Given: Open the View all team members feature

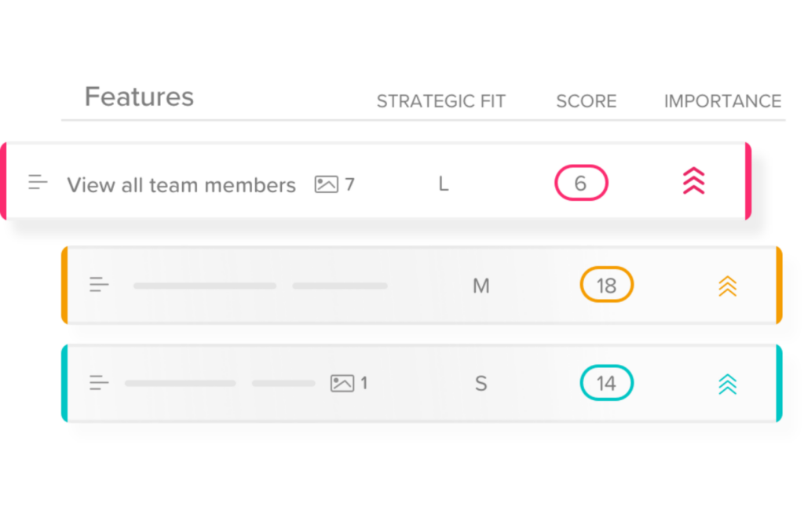Looking at the screenshot, I should coord(181,185).
